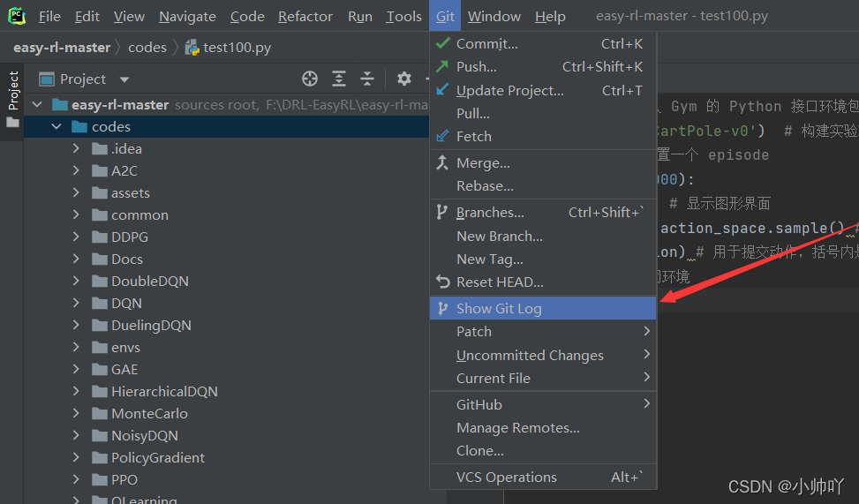Open the File menu
This screenshot has height=504, width=859.
(49, 17)
